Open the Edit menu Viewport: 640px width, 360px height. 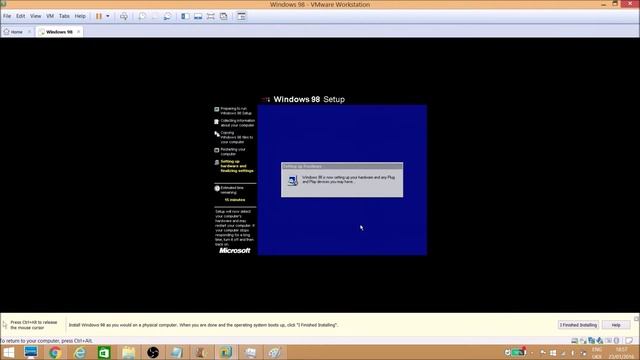[x=20, y=16]
